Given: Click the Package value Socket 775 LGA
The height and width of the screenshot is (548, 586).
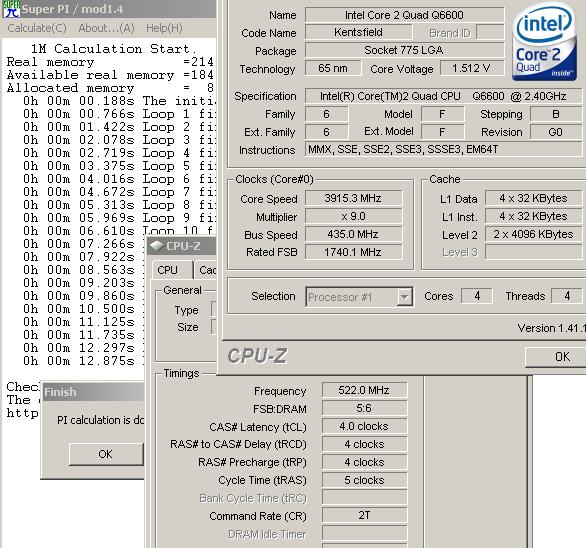Looking at the screenshot, I should [x=404, y=50].
